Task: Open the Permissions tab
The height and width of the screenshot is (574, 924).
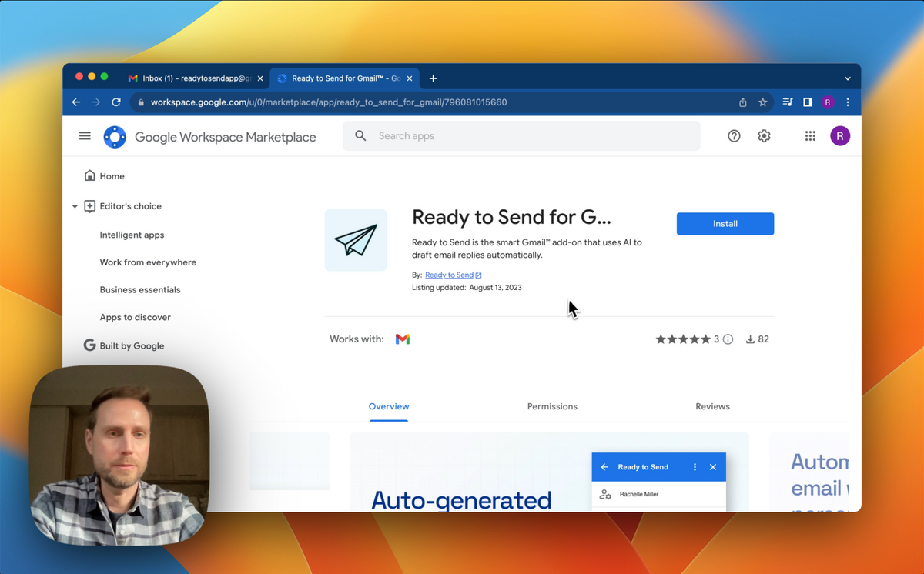Action: point(552,406)
